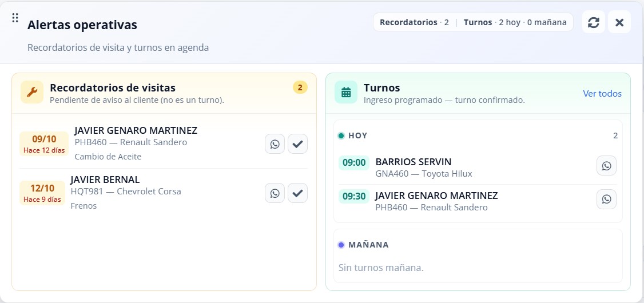Click the yellow badge showing 2 reminders

point(300,87)
